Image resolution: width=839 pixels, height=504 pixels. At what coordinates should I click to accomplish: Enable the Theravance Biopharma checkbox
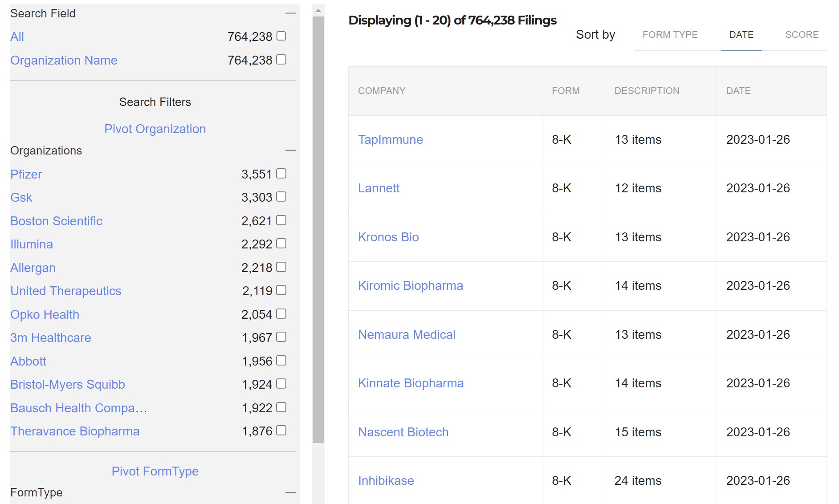[x=281, y=430]
